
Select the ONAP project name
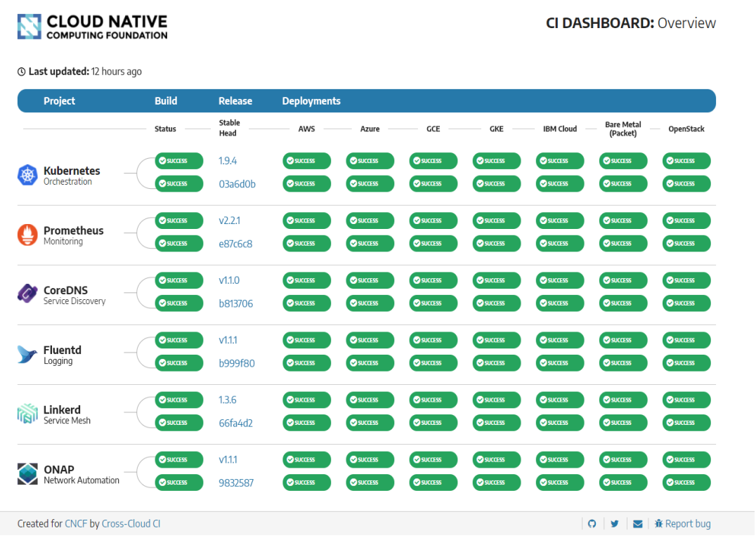[59, 470]
